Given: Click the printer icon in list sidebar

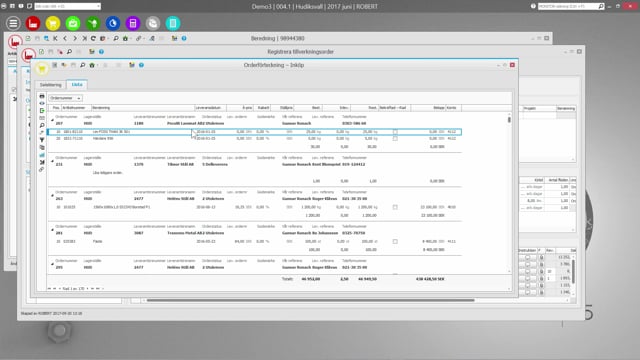Looking at the screenshot, I should pyautogui.click(x=42, y=96).
